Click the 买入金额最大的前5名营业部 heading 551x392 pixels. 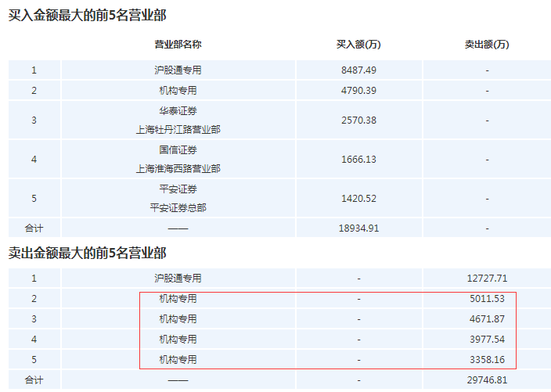(x=87, y=16)
